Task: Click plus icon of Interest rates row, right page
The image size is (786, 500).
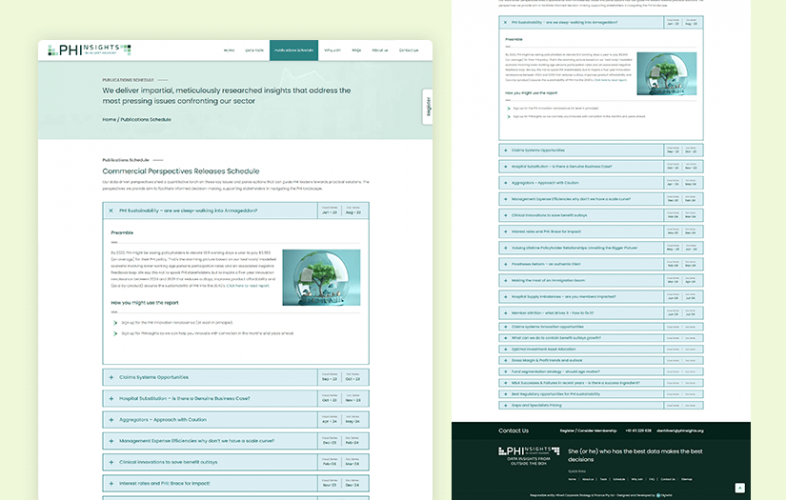Action: (x=505, y=232)
